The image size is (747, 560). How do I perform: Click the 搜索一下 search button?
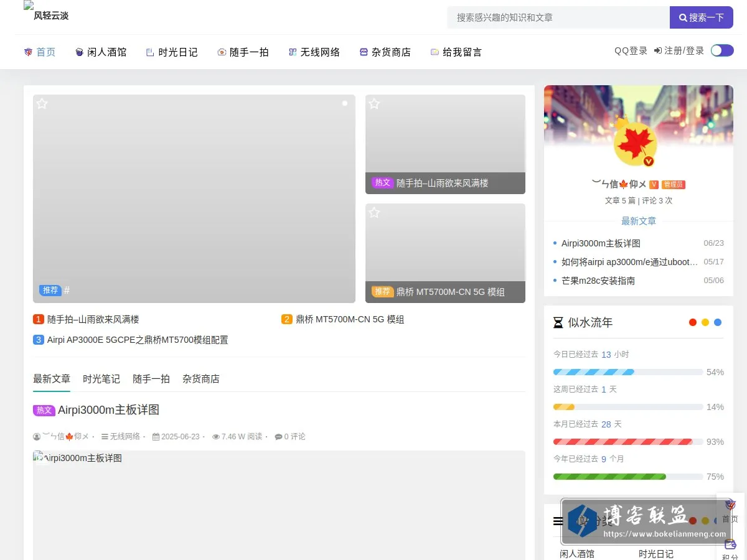(702, 17)
